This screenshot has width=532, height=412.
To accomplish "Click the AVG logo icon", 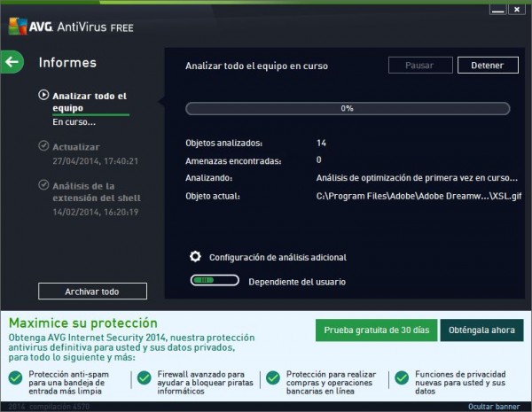I will pos(18,26).
